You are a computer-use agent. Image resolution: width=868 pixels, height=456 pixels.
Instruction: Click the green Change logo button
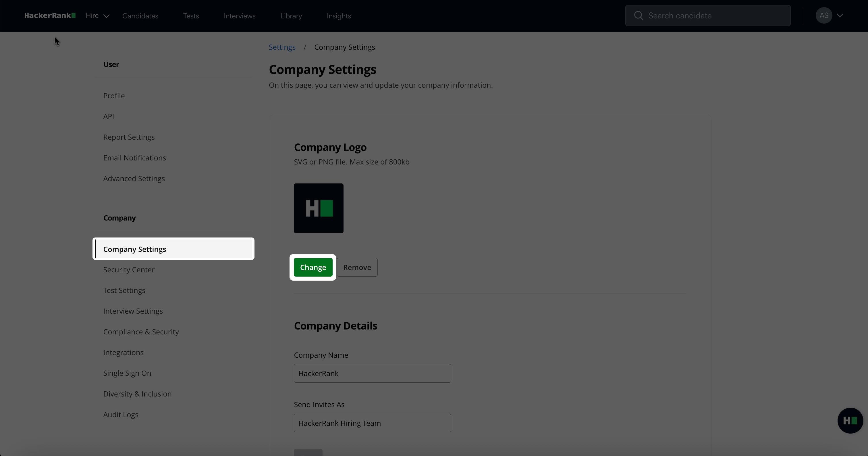(x=313, y=267)
